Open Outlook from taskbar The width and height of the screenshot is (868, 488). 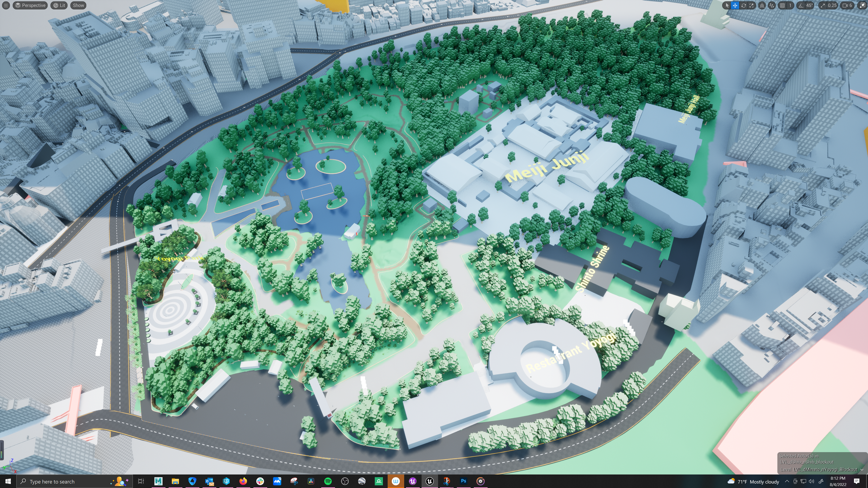(209, 481)
